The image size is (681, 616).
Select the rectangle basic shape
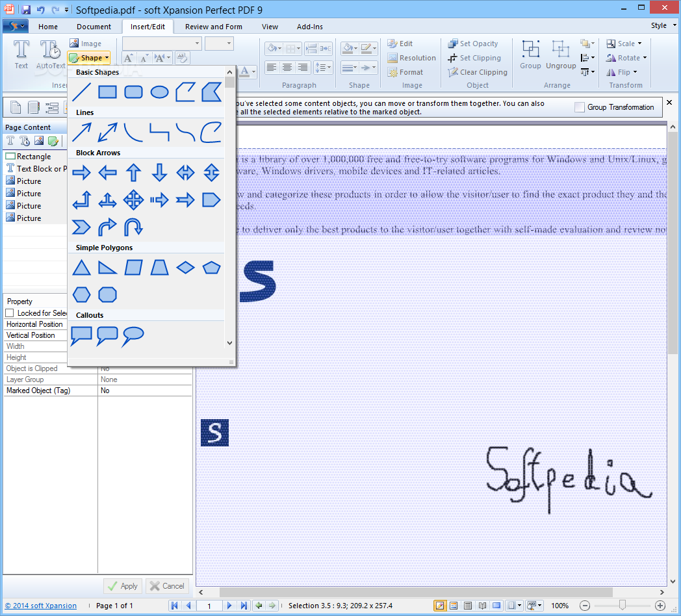click(x=107, y=92)
